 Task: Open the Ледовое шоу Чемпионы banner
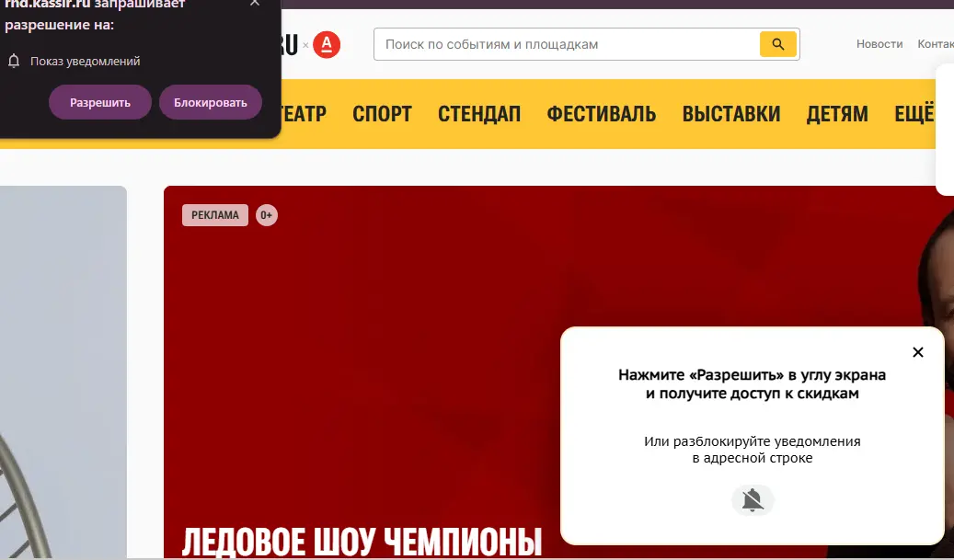[x=362, y=542]
